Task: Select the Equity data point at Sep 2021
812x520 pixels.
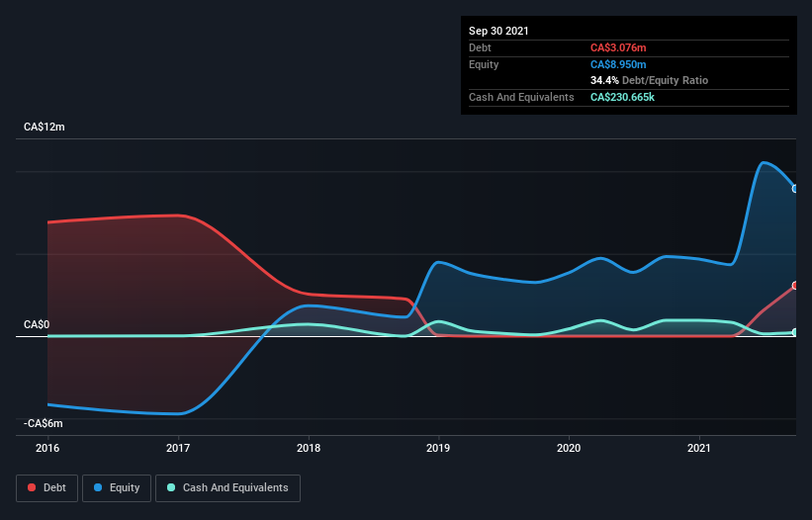Action: click(x=795, y=189)
